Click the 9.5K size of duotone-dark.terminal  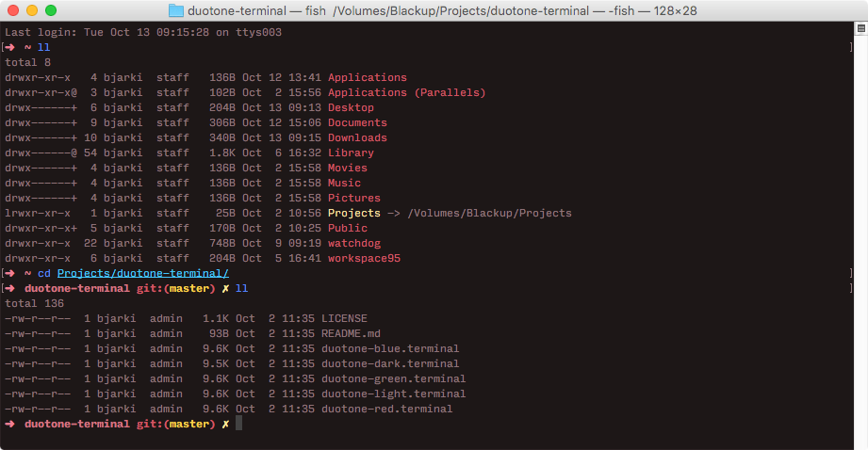tap(215, 363)
